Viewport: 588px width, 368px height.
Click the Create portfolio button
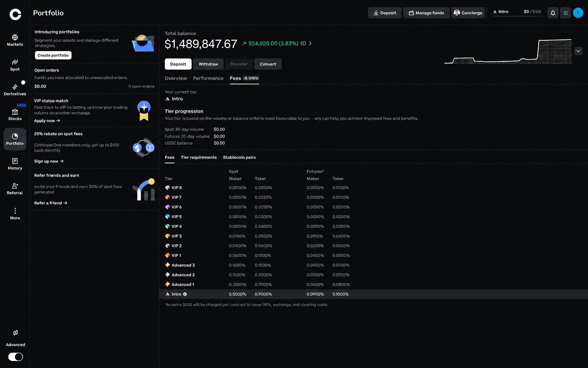(53, 55)
